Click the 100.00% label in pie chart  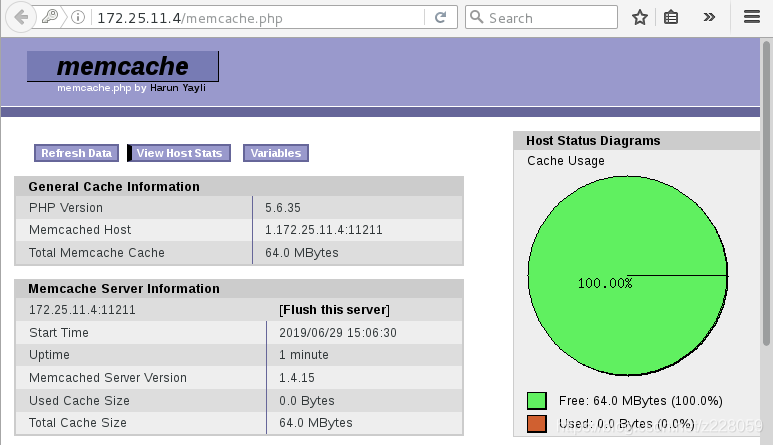[605, 283]
